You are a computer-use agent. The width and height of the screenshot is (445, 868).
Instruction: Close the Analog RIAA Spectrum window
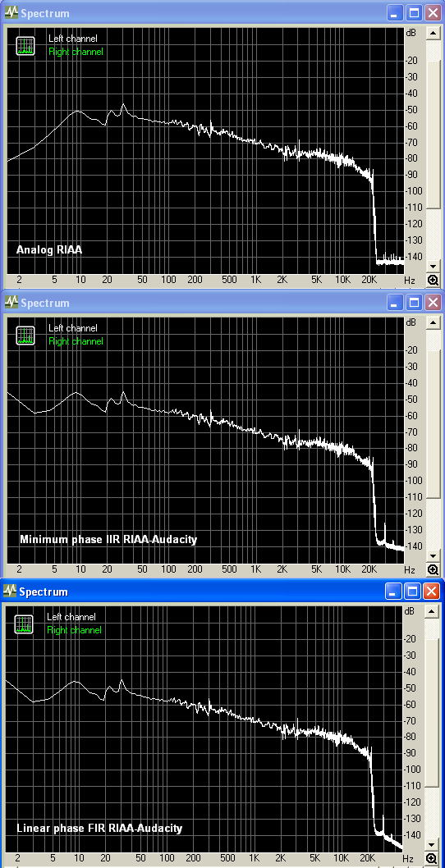[x=432, y=13]
